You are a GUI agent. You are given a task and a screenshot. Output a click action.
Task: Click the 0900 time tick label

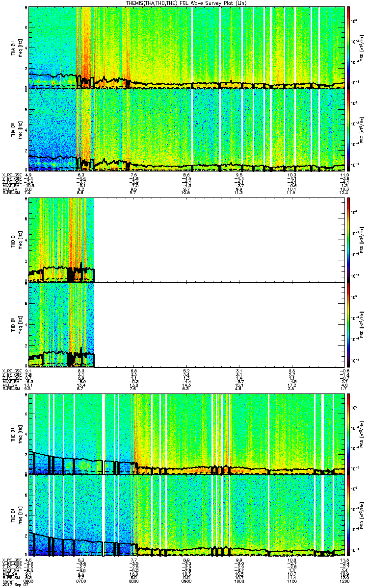pos(187,580)
